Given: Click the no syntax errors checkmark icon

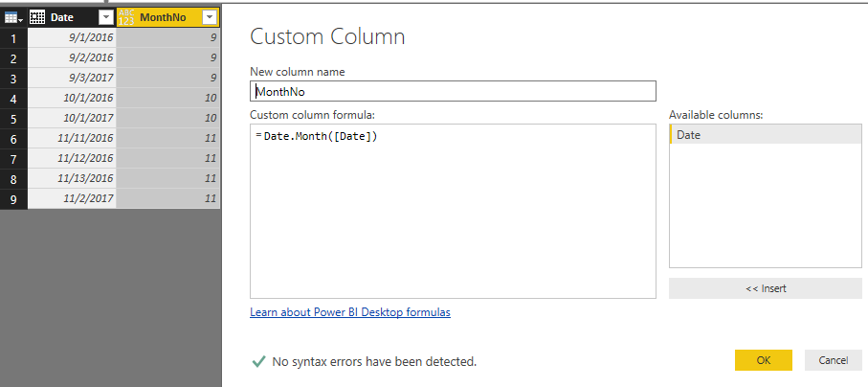Looking at the screenshot, I should 258,362.
